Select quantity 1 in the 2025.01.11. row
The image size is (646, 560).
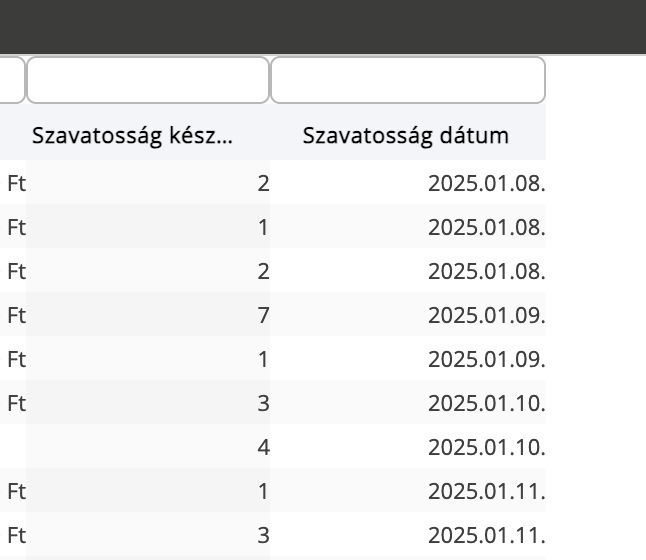(147, 491)
